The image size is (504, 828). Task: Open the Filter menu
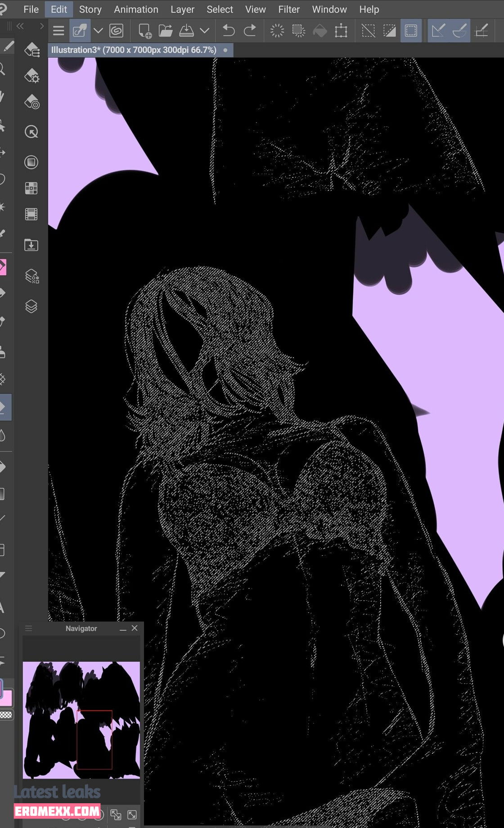coord(289,9)
